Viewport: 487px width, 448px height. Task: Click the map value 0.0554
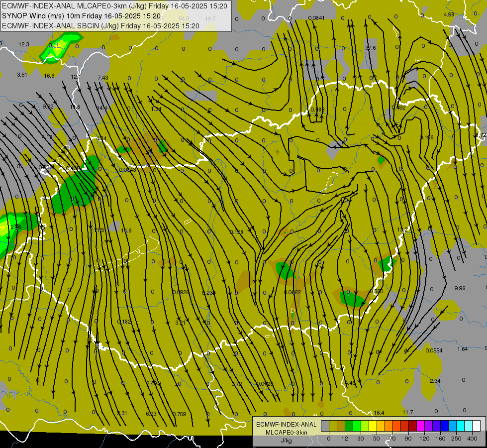(434, 351)
